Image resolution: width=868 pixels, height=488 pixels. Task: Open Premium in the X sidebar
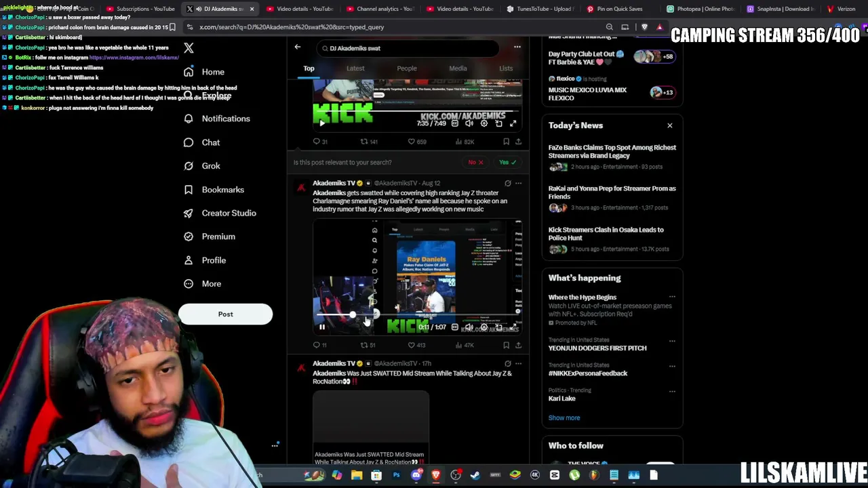210,237
